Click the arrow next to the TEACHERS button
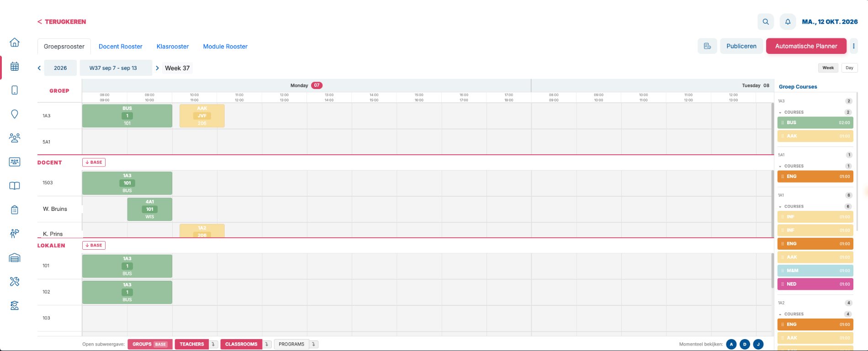Screen dimensions: 868x351 tap(213, 344)
